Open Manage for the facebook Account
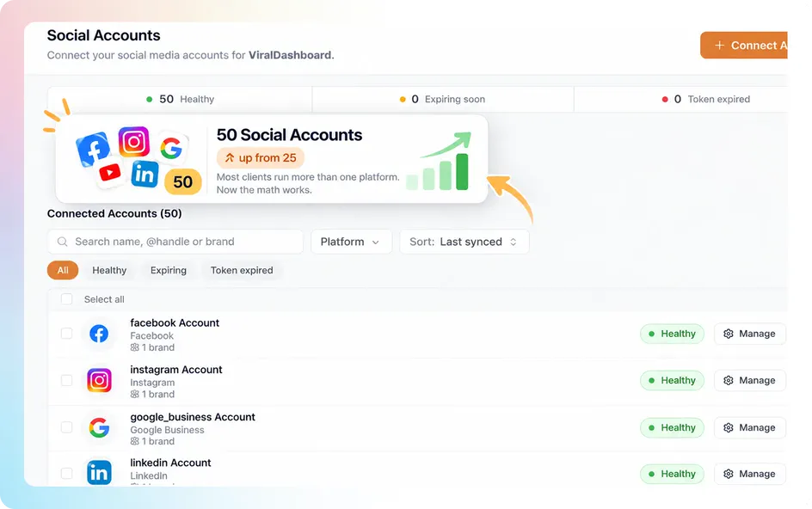This screenshot has height=509, width=812. click(x=750, y=334)
